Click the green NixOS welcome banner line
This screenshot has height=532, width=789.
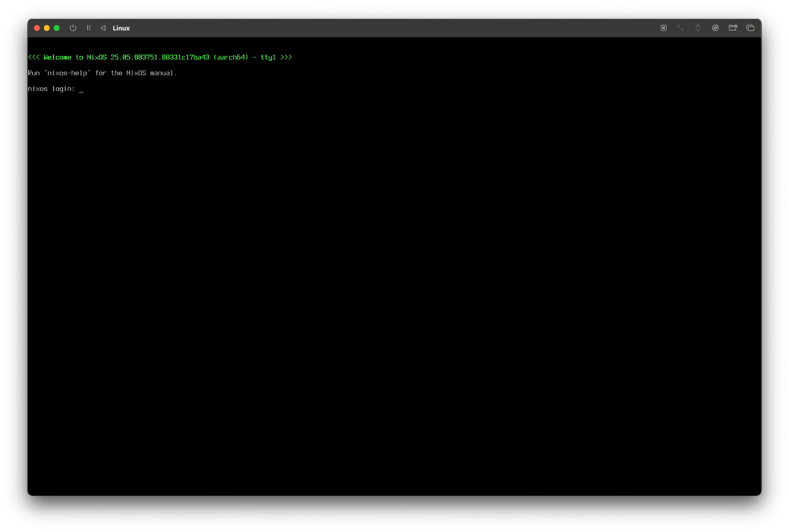tap(160, 57)
